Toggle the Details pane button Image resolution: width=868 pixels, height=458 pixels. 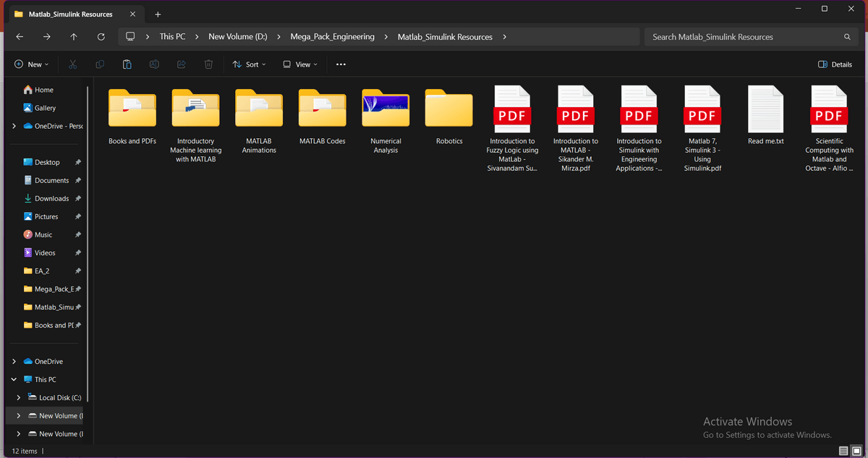pyautogui.click(x=835, y=64)
